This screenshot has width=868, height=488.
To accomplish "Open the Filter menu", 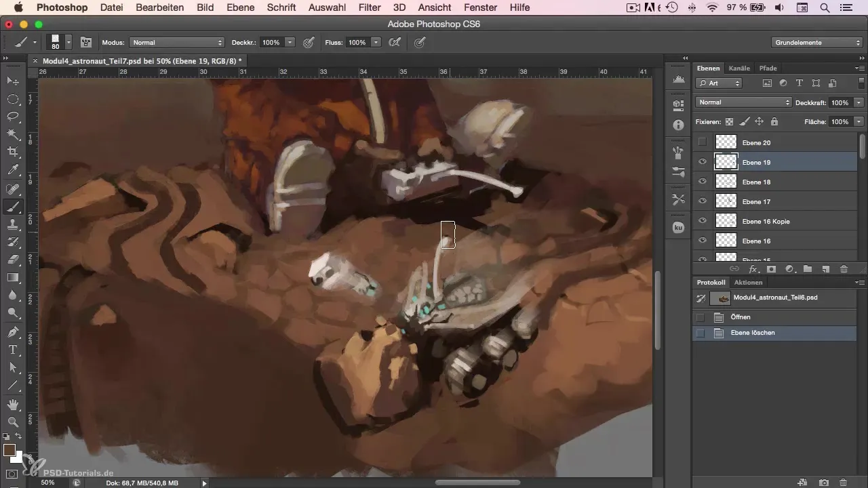I will tap(369, 7).
